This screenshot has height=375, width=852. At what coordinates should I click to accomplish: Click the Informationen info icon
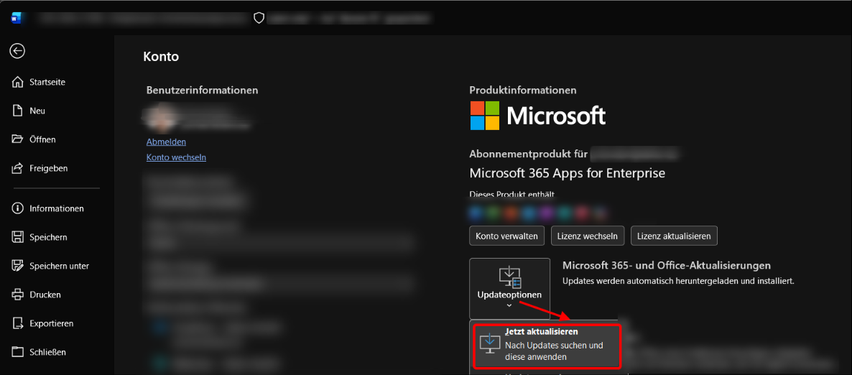coord(18,209)
